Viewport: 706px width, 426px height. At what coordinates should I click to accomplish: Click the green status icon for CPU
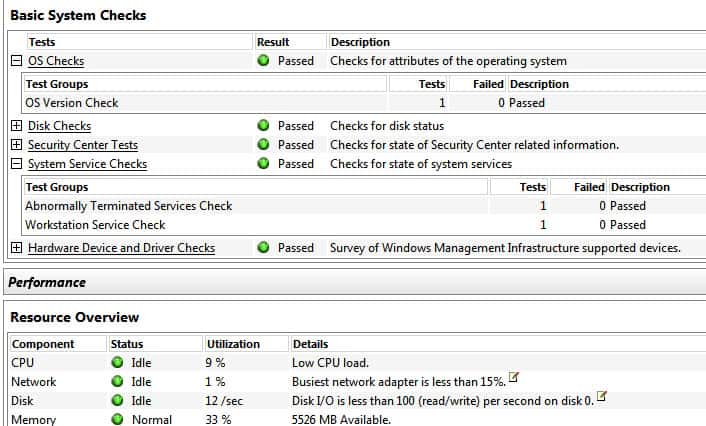tap(118, 363)
